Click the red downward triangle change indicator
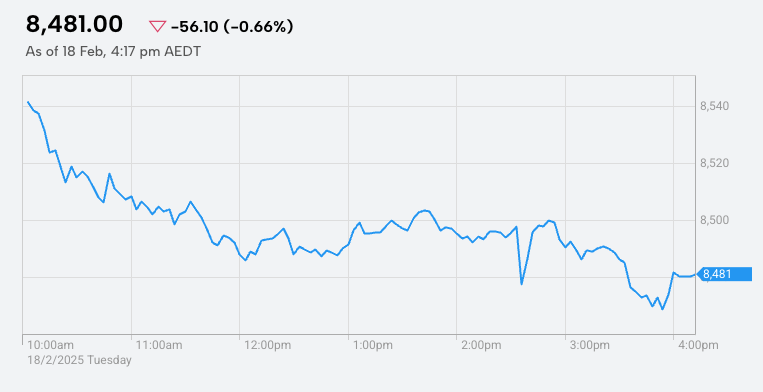This screenshot has width=763, height=392. [x=158, y=27]
